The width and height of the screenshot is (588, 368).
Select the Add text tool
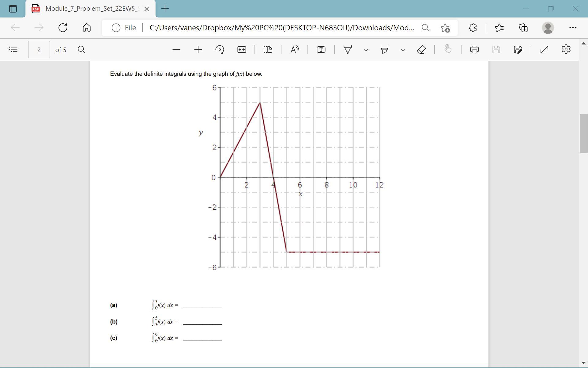click(321, 49)
